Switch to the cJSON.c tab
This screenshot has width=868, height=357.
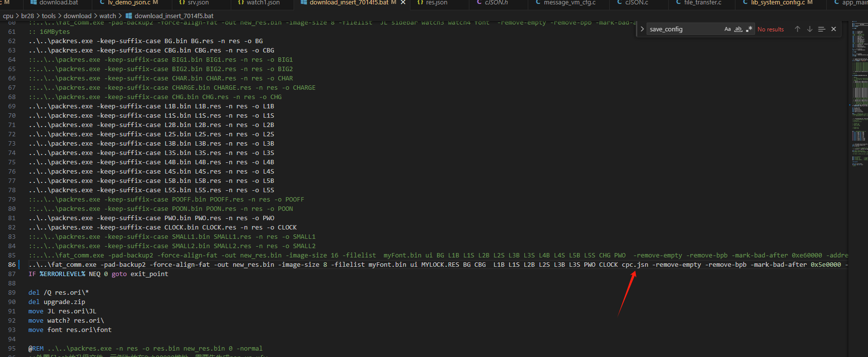tap(636, 3)
